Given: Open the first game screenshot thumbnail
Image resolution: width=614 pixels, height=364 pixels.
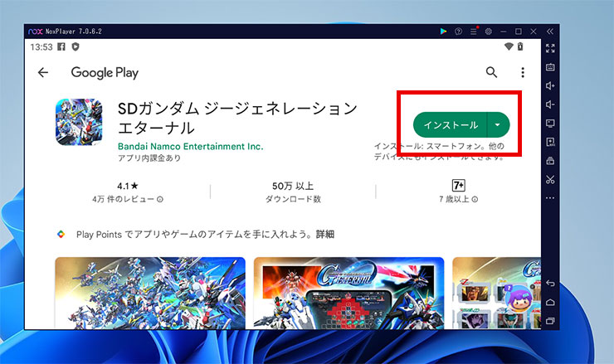Looking at the screenshot, I should 150,293.
